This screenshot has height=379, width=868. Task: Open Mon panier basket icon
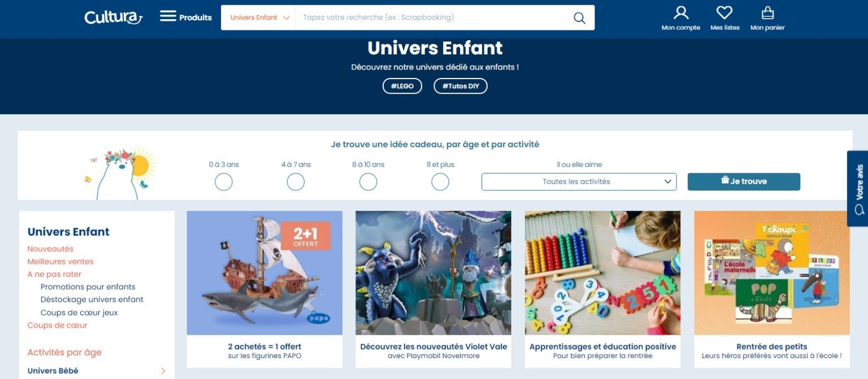[767, 13]
